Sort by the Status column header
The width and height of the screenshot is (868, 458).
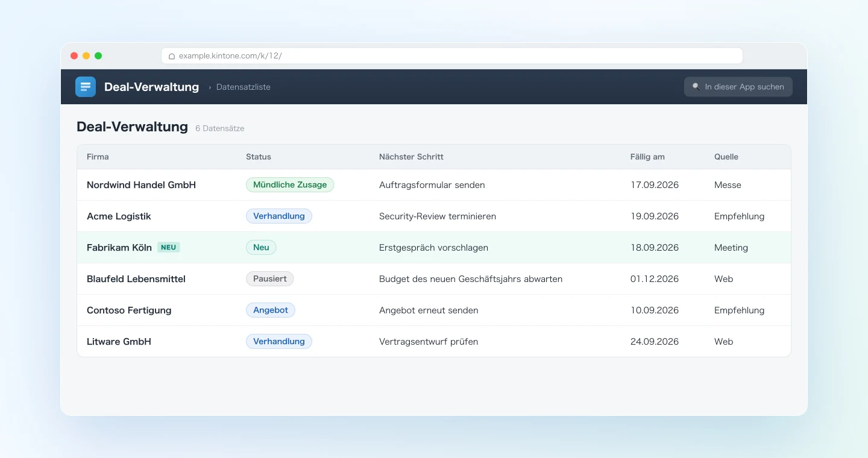click(x=259, y=157)
